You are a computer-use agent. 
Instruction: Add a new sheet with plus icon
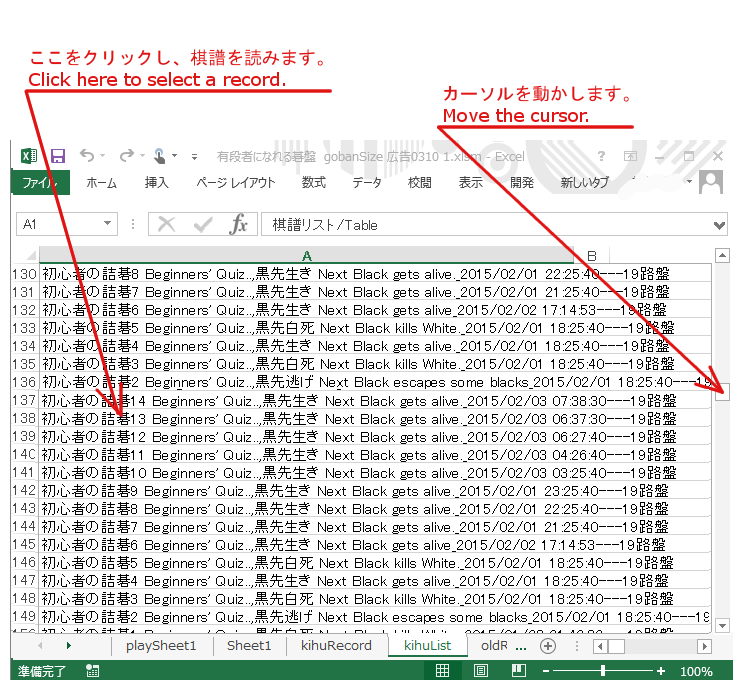coord(547,646)
